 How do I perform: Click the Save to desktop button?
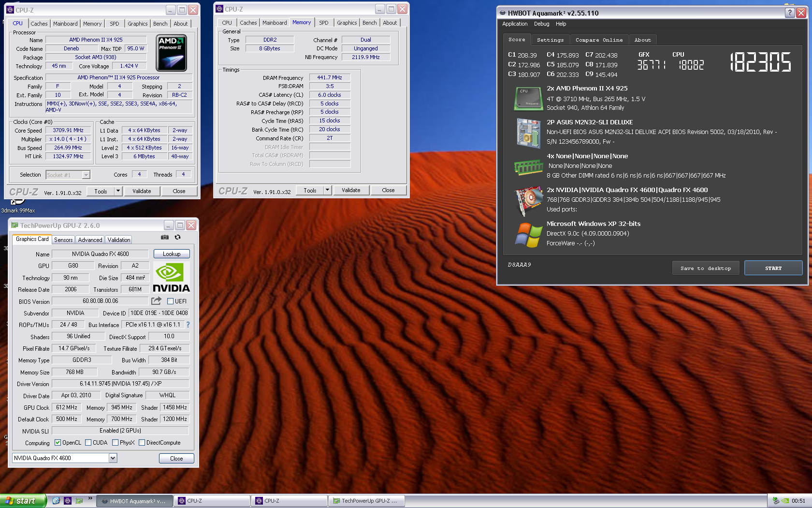click(706, 268)
